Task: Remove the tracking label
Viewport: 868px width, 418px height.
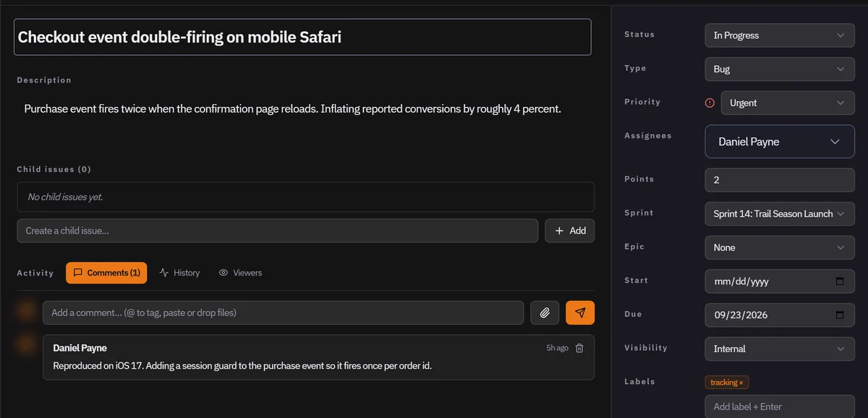Action: click(741, 383)
